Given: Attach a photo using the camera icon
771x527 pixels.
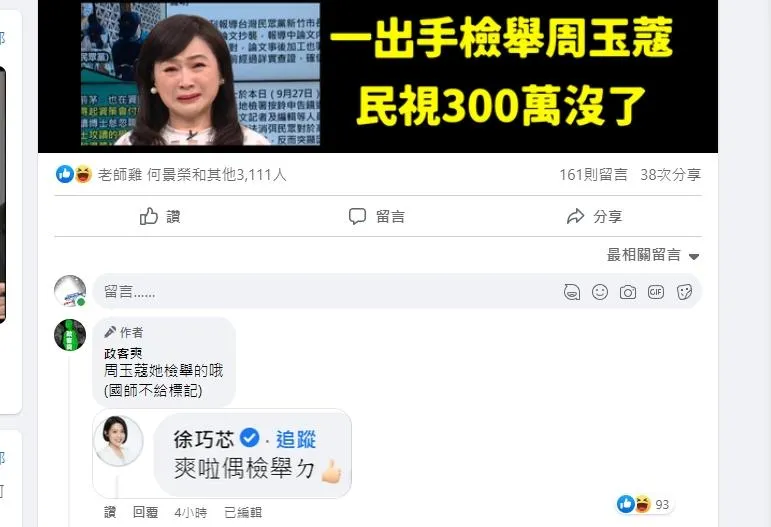Looking at the screenshot, I should coord(628,292).
